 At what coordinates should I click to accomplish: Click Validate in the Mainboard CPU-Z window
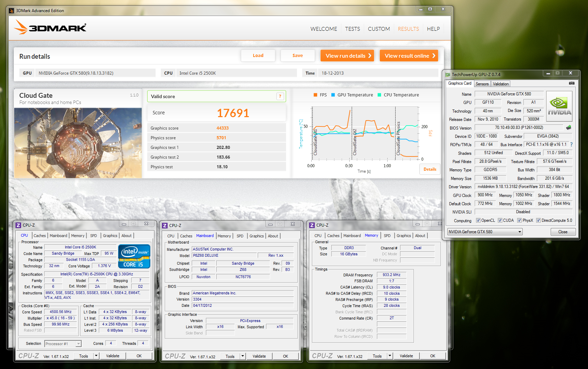click(x=259, y=356)
